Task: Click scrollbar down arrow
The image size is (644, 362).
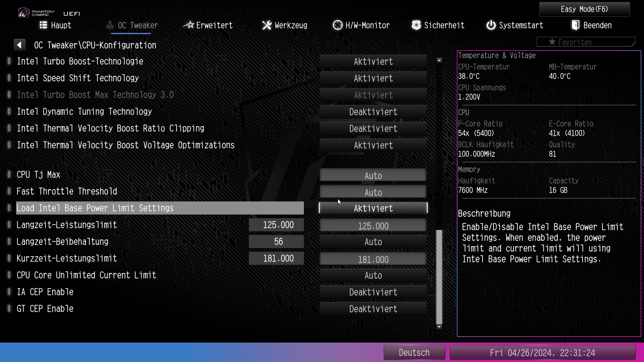Action: (439, 327)
